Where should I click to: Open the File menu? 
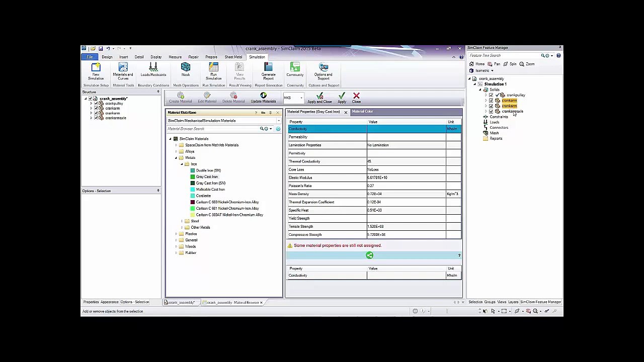click(90, 57)
